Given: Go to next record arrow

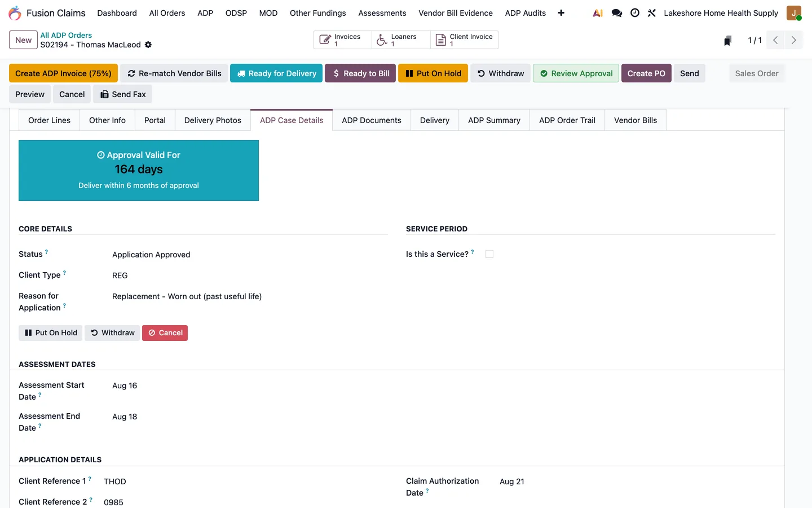Looking at the screenshot, I should [793, 40].
